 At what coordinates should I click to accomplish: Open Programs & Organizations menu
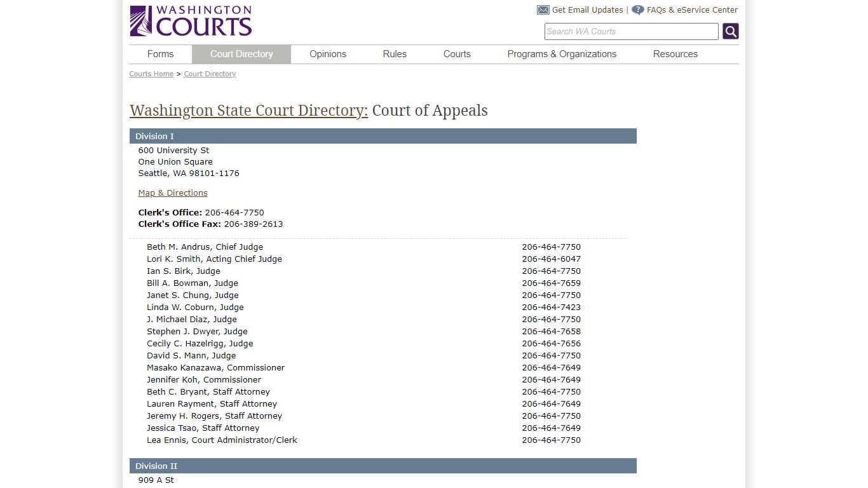562,54
